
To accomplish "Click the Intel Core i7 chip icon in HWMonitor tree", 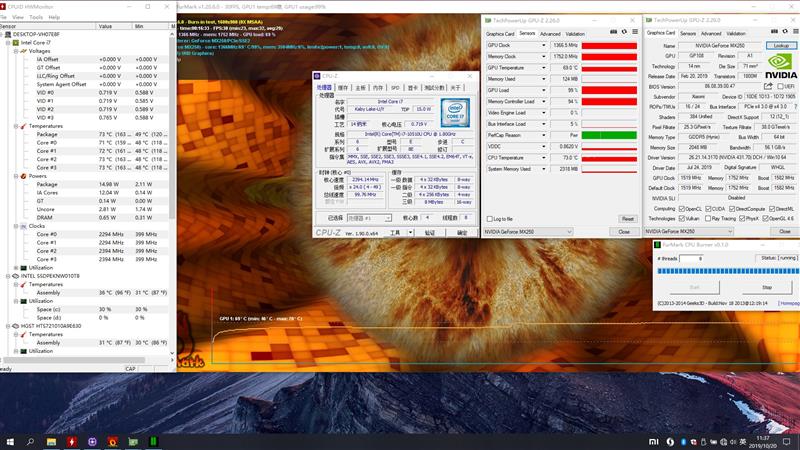I will coord(16,43).
